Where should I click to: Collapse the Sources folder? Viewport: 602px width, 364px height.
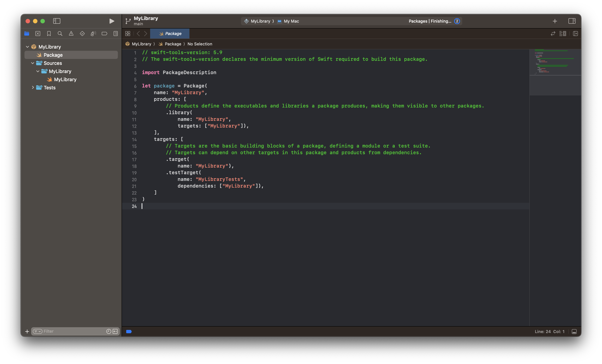click(x=33, y=63)
